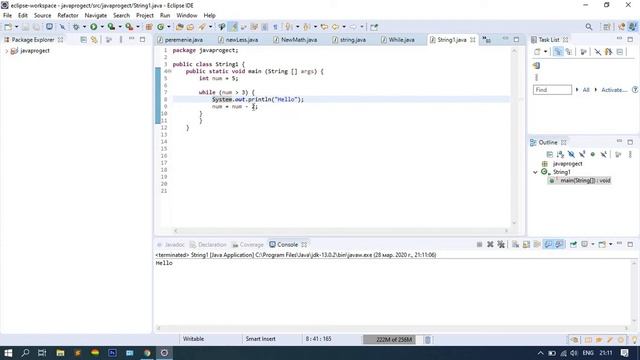Image resolution: width=640 pixels, height=360 pixels.
Task: Click the New Java Package icon
Action: [x=149, y=27]
